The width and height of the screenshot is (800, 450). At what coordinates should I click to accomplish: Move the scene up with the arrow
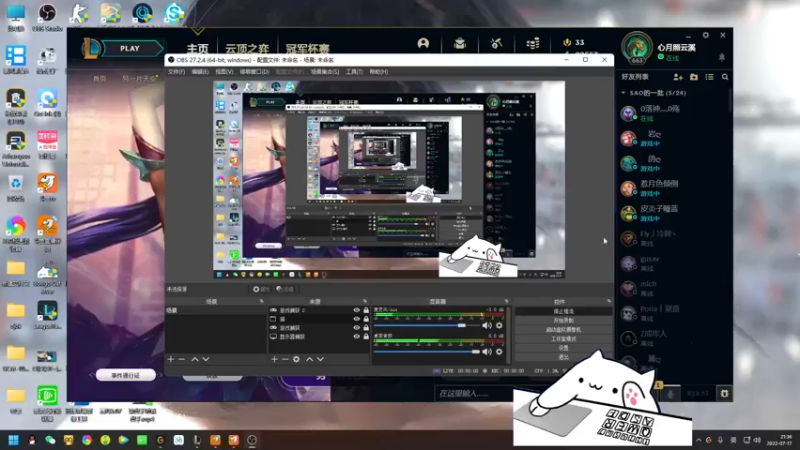(x=194, y=359)
